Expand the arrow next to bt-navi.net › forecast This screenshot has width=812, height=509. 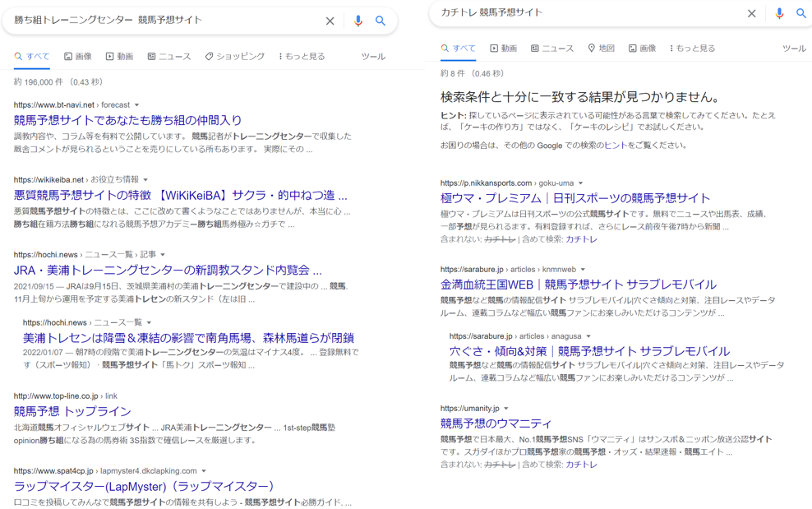pos(136,105)
